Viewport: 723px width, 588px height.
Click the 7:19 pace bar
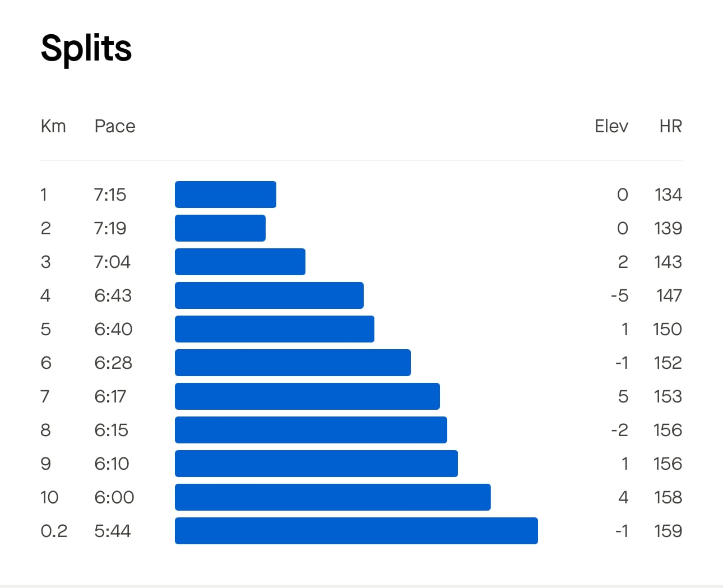[220, 228]
